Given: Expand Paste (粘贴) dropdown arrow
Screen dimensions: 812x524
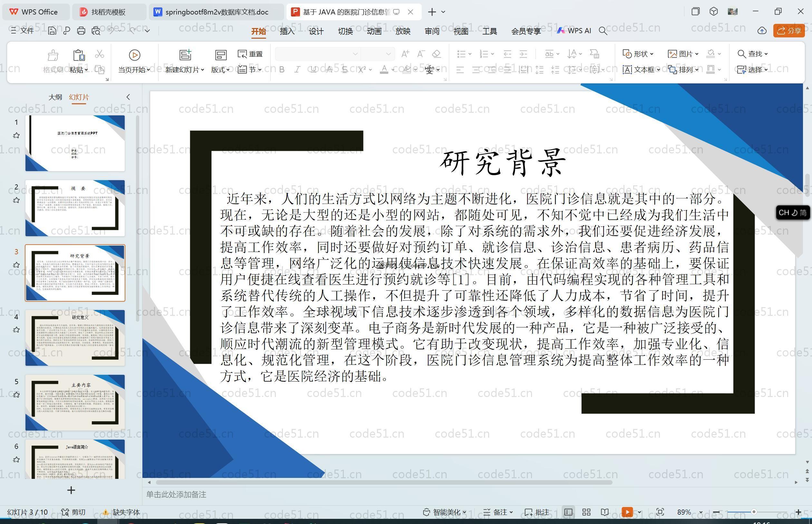Looking at the screenshot, I should (86, 70).
